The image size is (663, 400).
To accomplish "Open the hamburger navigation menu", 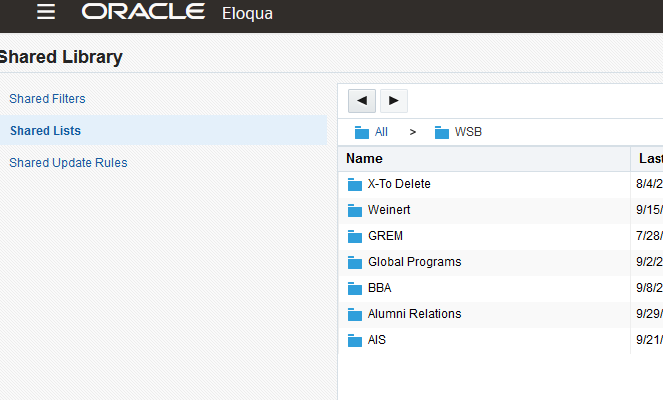I will pos(45,12).
